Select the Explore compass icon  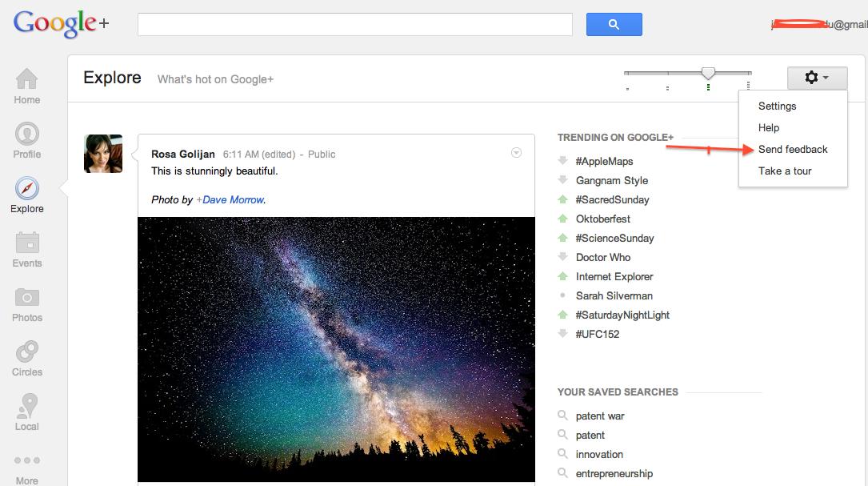(x=26, y=188)
